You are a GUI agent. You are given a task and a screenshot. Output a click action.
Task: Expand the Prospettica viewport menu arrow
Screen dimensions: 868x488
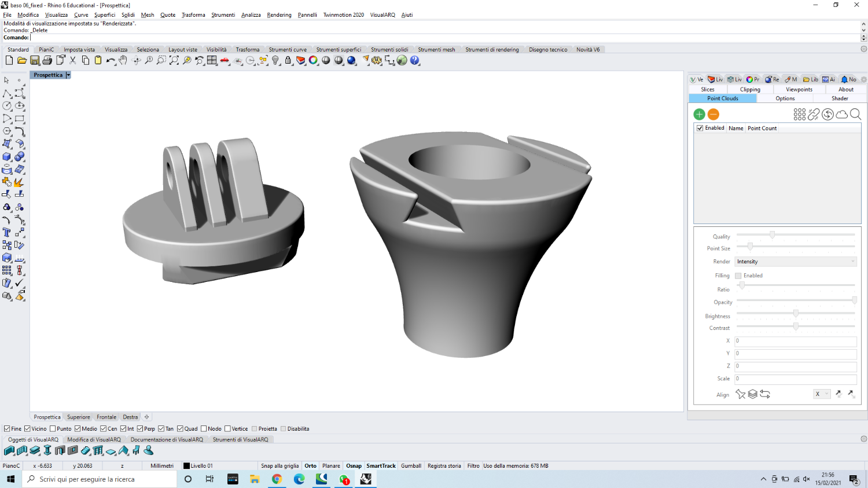click(68, 75)
